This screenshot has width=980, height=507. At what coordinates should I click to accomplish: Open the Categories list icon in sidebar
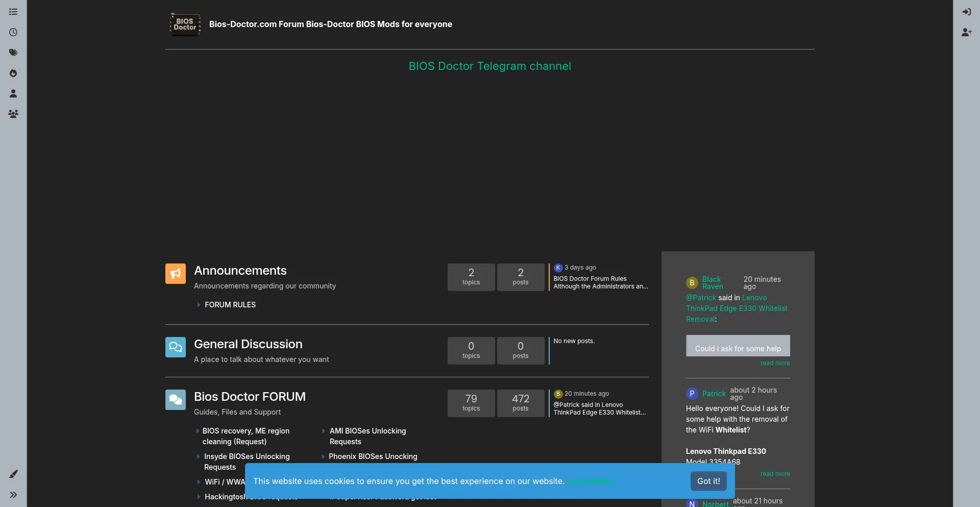pos(13,12)
